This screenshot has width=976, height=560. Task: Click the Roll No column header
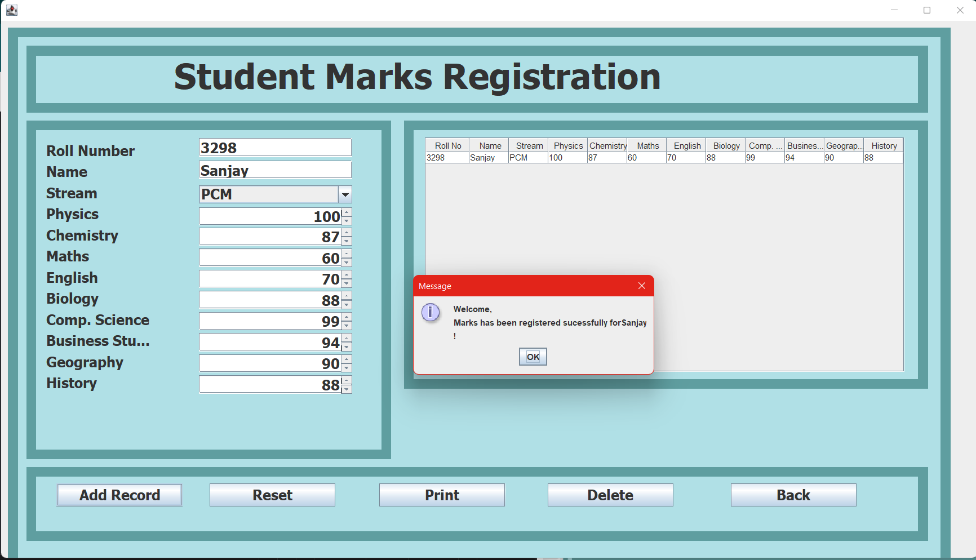pyautogui.click(x=448, y=145)
